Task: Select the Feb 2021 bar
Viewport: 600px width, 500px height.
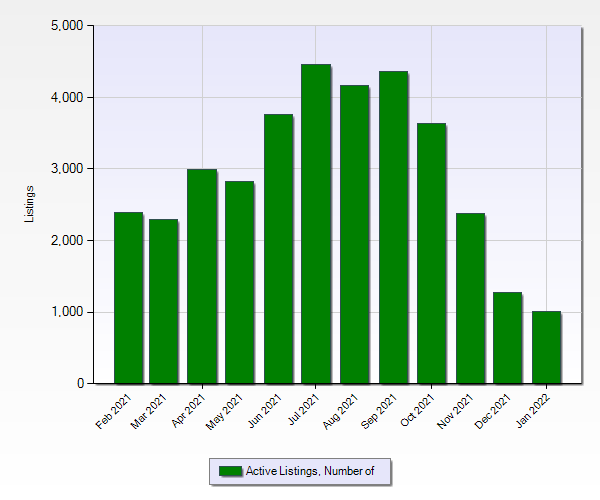Action: point(128,298)
